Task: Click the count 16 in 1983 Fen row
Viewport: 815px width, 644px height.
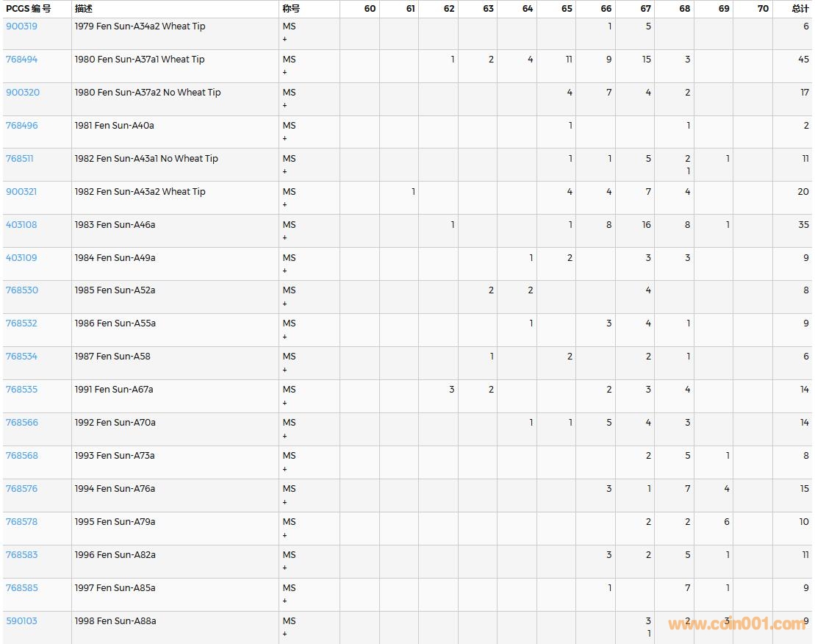Action: coord(646,225)
